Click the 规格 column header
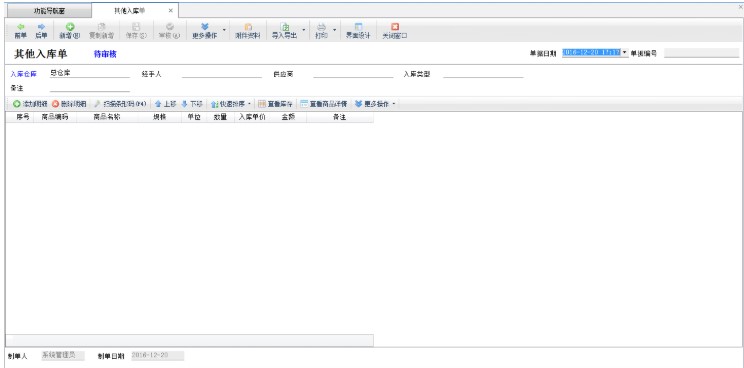Screen dimensions: 744x368 [x=159, y=117]
